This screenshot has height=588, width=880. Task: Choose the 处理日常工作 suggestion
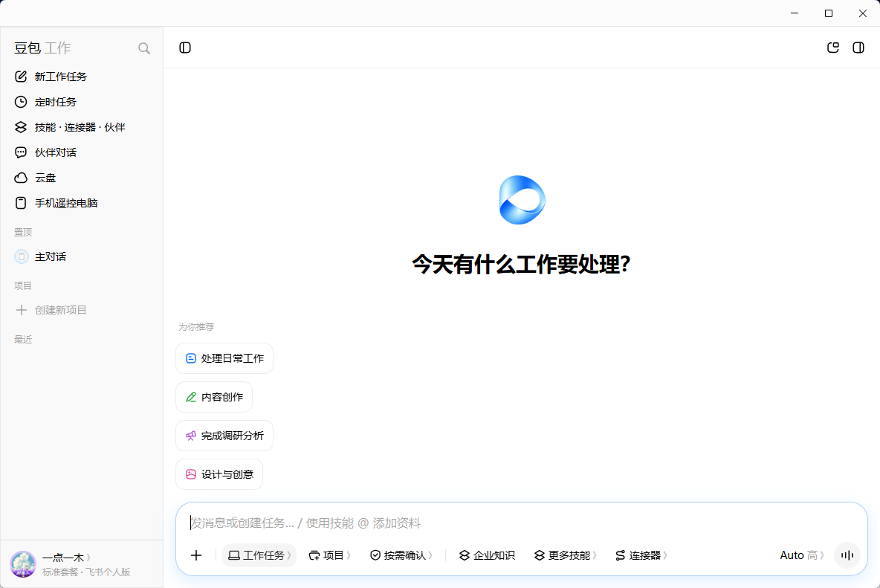coord(224,358)
